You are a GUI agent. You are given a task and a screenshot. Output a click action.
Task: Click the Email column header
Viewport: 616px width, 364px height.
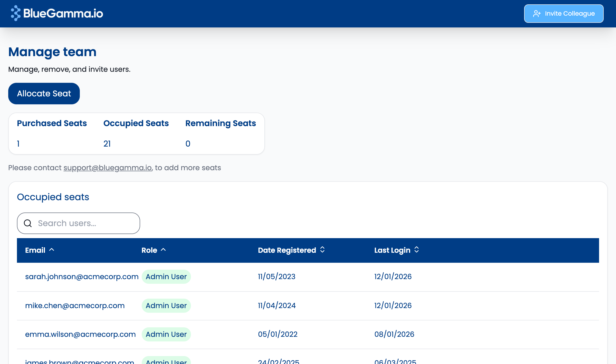tap(35, 250)
